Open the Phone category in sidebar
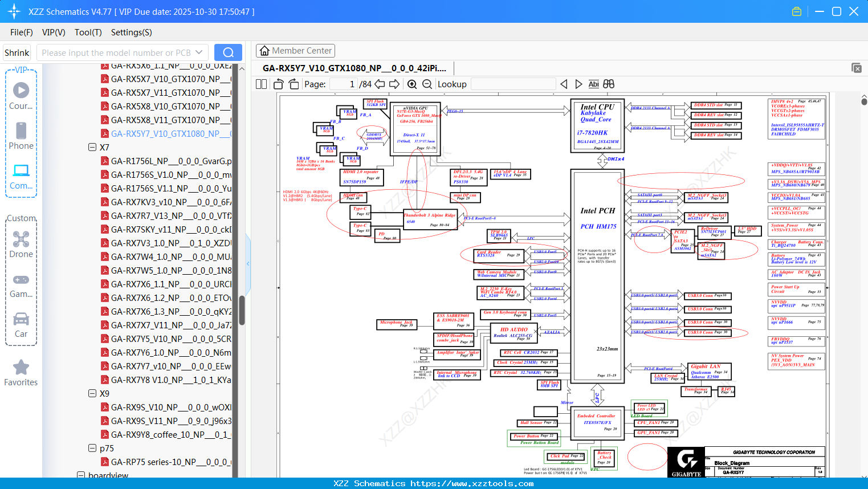Screen dimensions: 868x489 click(x=21, y=136)
